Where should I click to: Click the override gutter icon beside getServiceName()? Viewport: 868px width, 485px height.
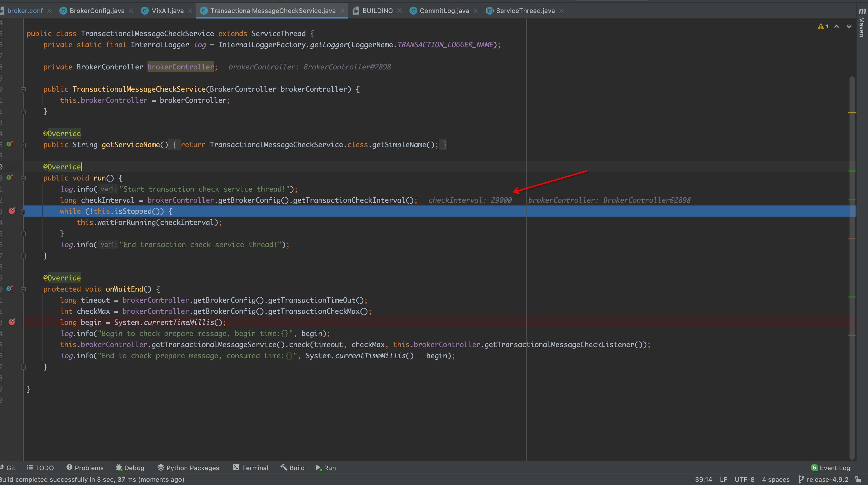(10, 144)
